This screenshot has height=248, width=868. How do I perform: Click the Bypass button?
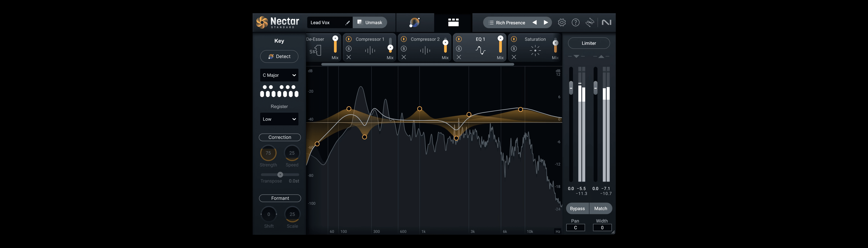click(x=577, y=209)
